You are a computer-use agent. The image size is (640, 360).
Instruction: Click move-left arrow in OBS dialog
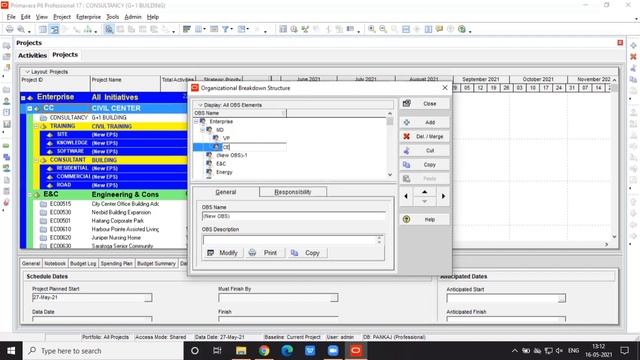406,196
